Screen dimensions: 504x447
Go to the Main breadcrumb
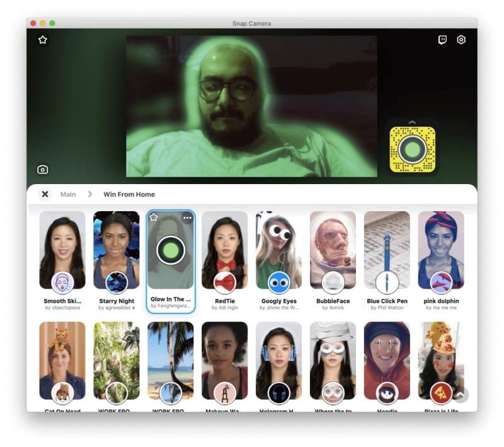(x=68, y=194)
